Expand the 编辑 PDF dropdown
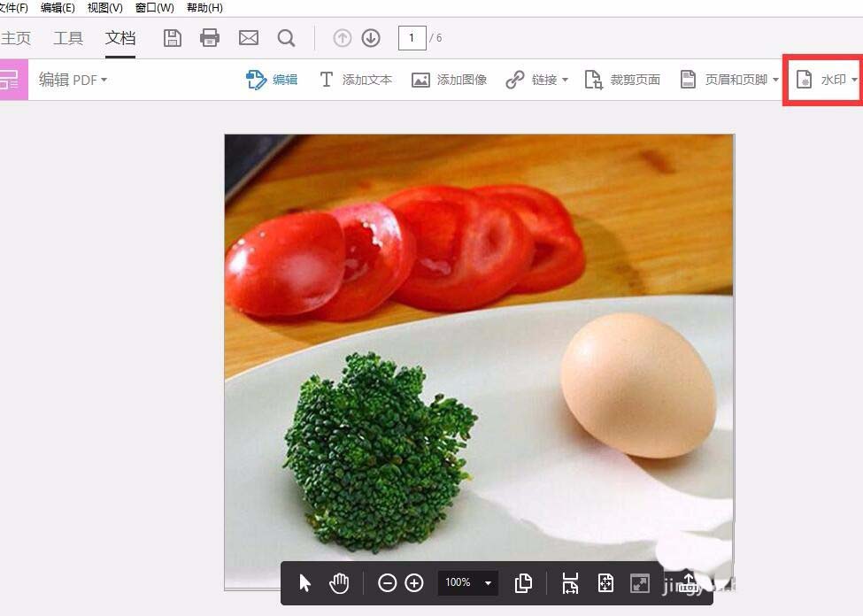The height and width of the screenshot is (616, 863). point(73,80)
